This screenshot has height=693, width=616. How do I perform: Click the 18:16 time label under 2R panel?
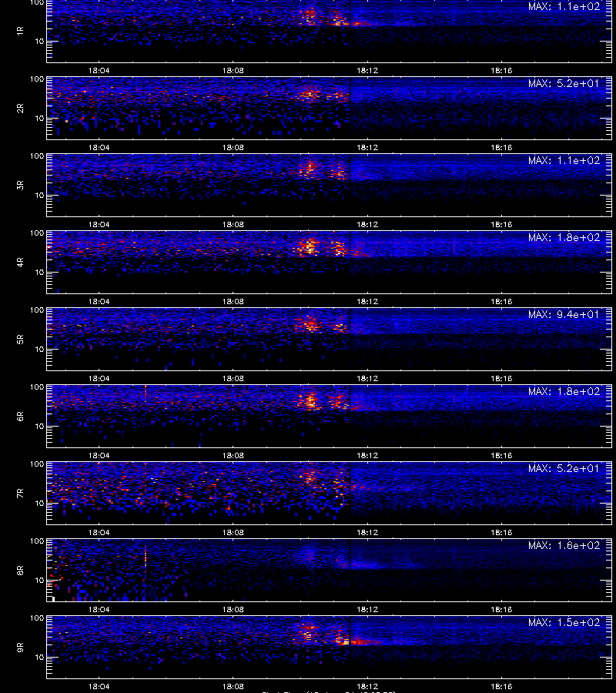501,148
